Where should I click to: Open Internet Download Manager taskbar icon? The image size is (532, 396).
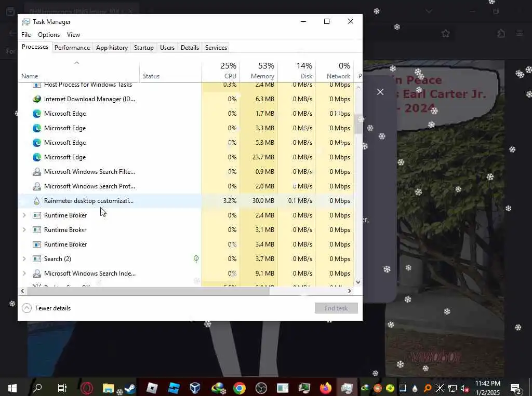(218, 388)
